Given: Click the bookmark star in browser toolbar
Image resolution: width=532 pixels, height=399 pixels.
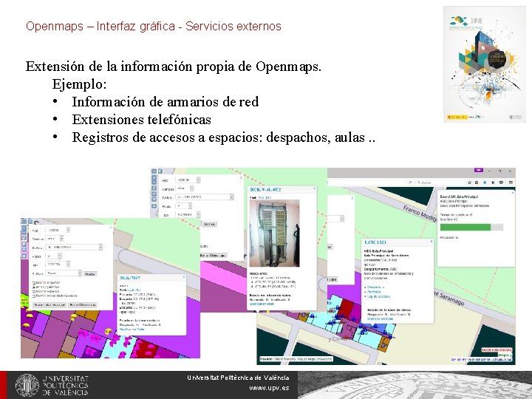Looking at the screenshot, I should click(470, 183).
